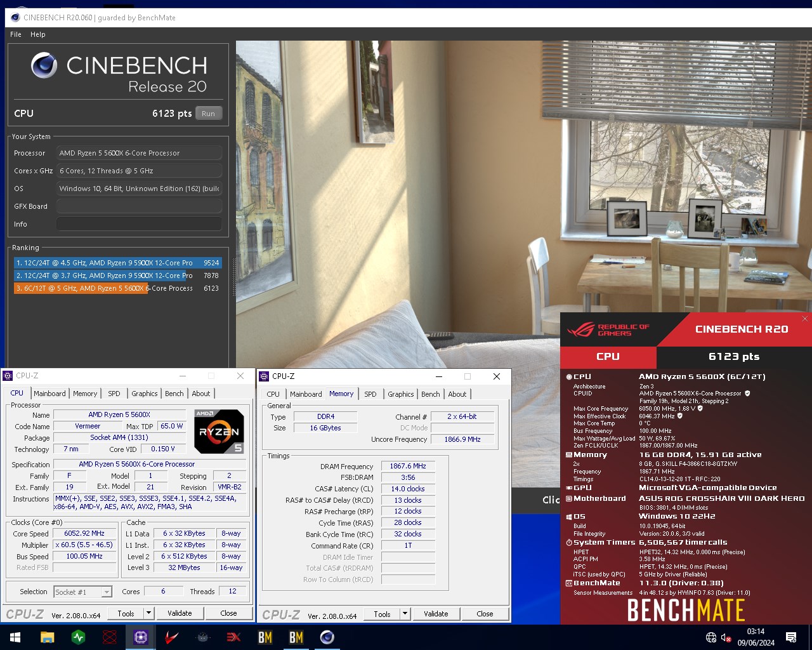Open SPD tab in right CPU-Z window
This screenshot has height=650, width=812.
[370, 394]
